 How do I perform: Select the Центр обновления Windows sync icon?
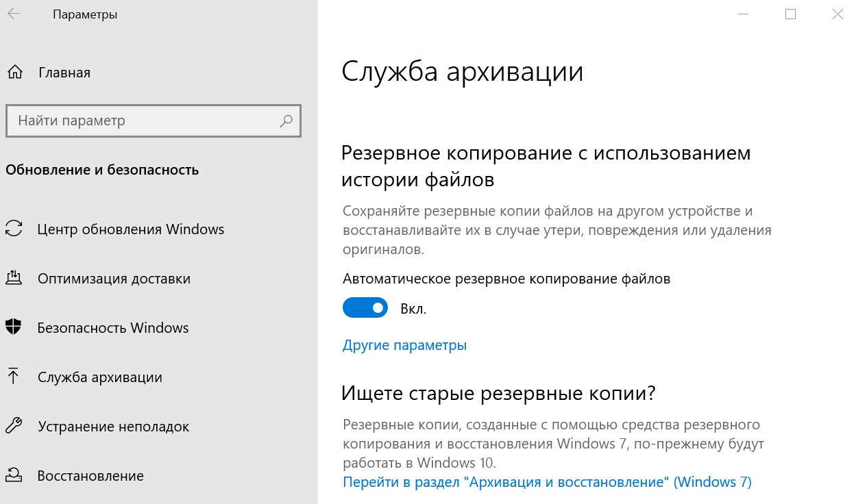pyautogui.click(x=14, y=229)
